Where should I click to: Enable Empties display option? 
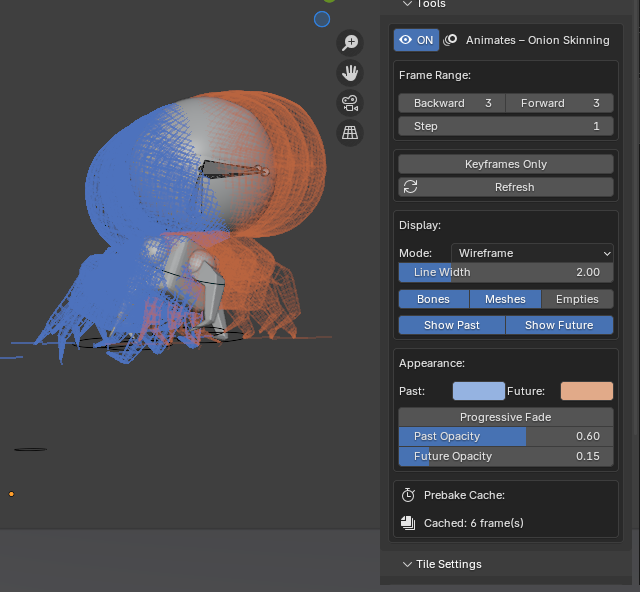(577, 299)
